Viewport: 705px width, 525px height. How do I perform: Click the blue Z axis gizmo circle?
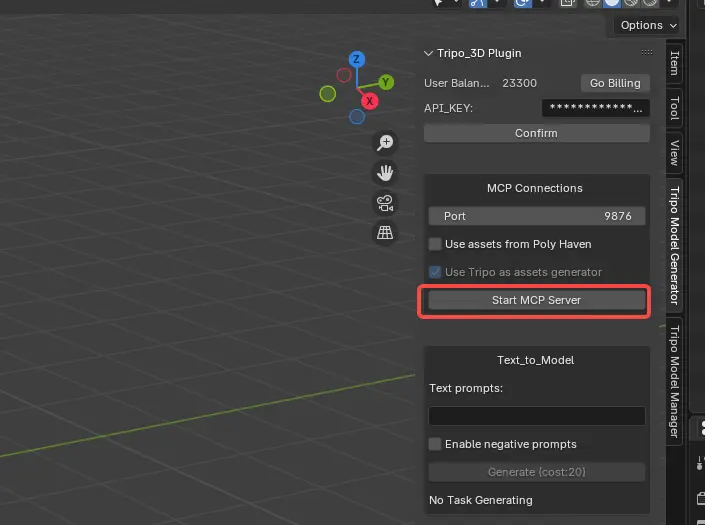point(357,59)
